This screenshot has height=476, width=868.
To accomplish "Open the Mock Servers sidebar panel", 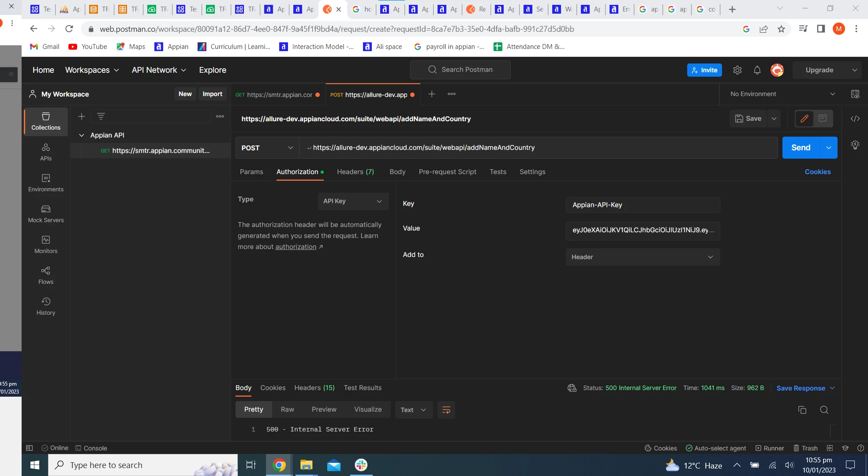I will (x=46, y=214).
